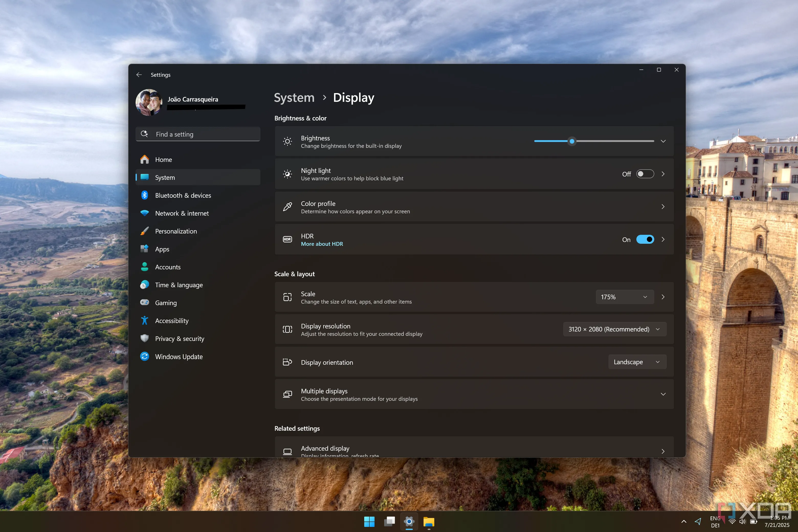Select System in the breadcrumb
The height and width of the screenshot is (532, 798).
pos(294,98)
